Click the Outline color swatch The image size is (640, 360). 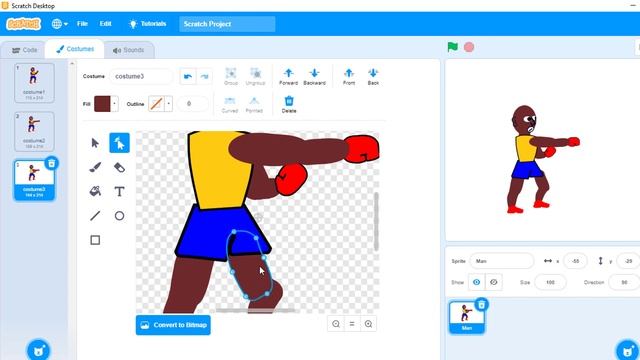tap(156, 104)
